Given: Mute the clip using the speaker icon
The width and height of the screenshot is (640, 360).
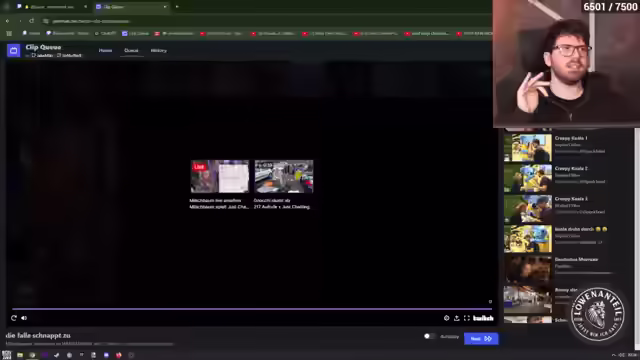Looking at the screenshot, I should pyautogui.click(x=24, y=318).
